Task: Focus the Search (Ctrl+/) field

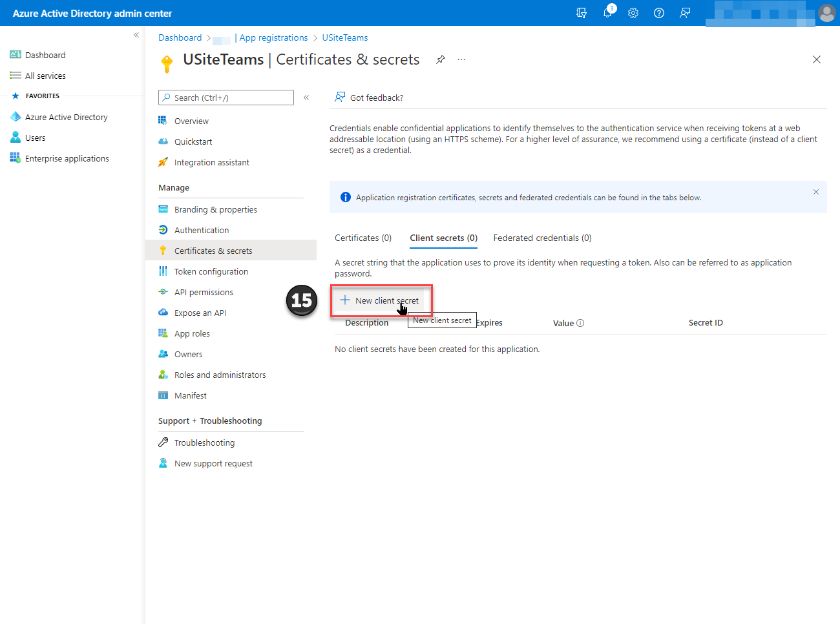Action: [x=226, y=98]
